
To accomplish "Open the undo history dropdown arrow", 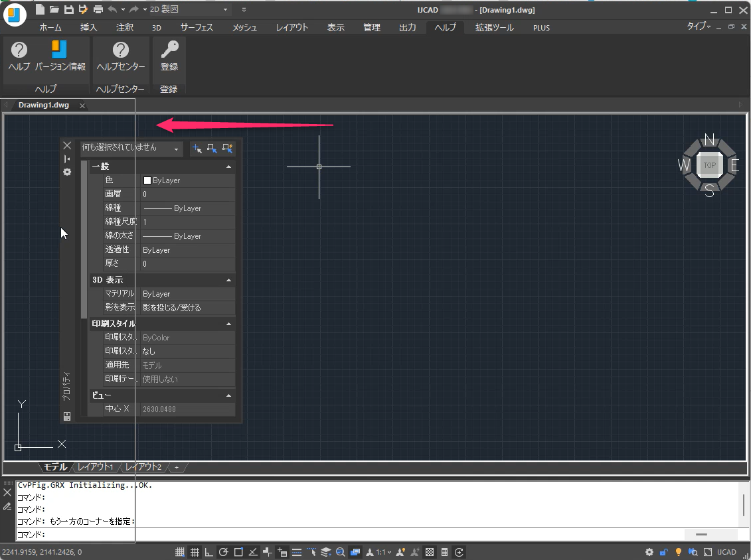I will 123,9.
